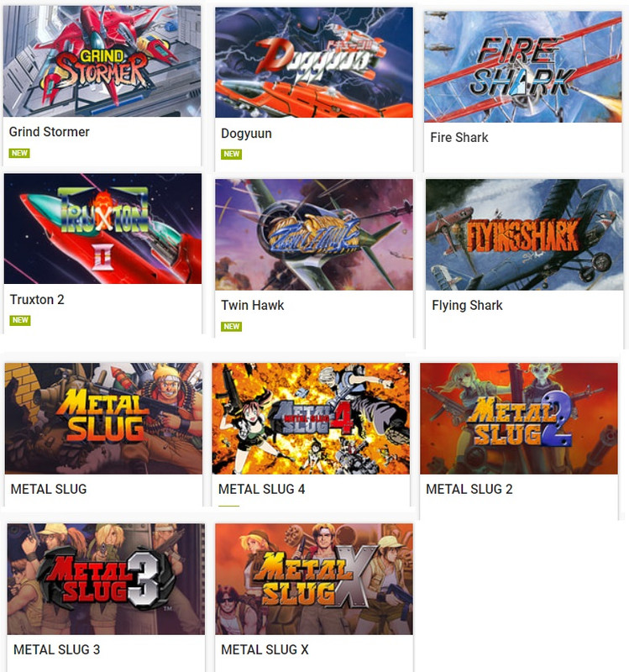629x672 pixels.
Task: Click the NEW badge under Grind Stormer
Action: (19, 153)
